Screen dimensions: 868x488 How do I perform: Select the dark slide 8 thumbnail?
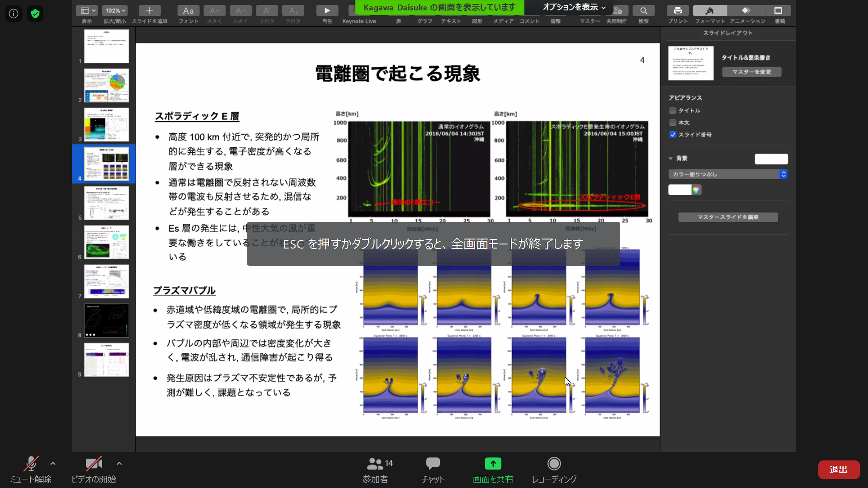106,320
